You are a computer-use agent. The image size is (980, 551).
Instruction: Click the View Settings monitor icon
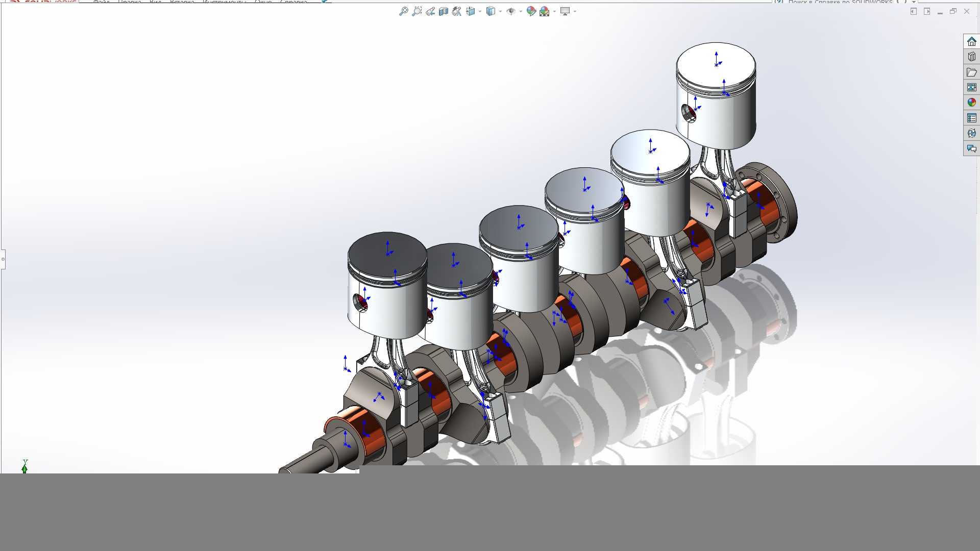pos(565,11)
